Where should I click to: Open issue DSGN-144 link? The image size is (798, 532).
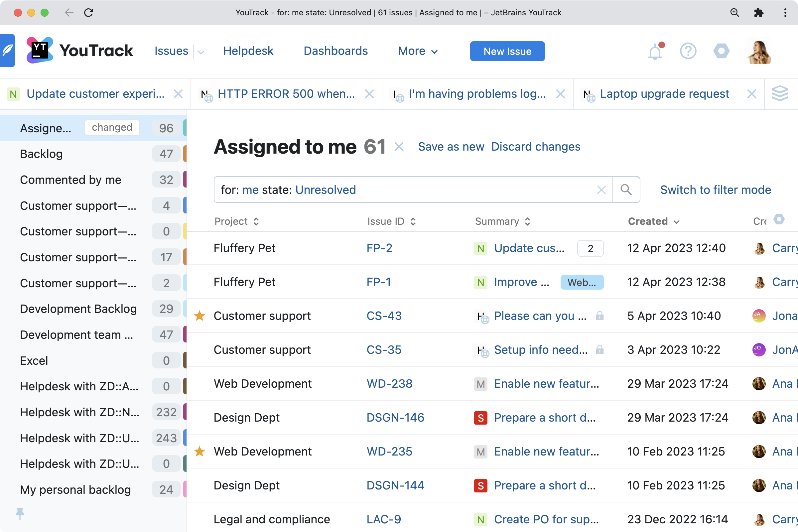coord(395,485)
